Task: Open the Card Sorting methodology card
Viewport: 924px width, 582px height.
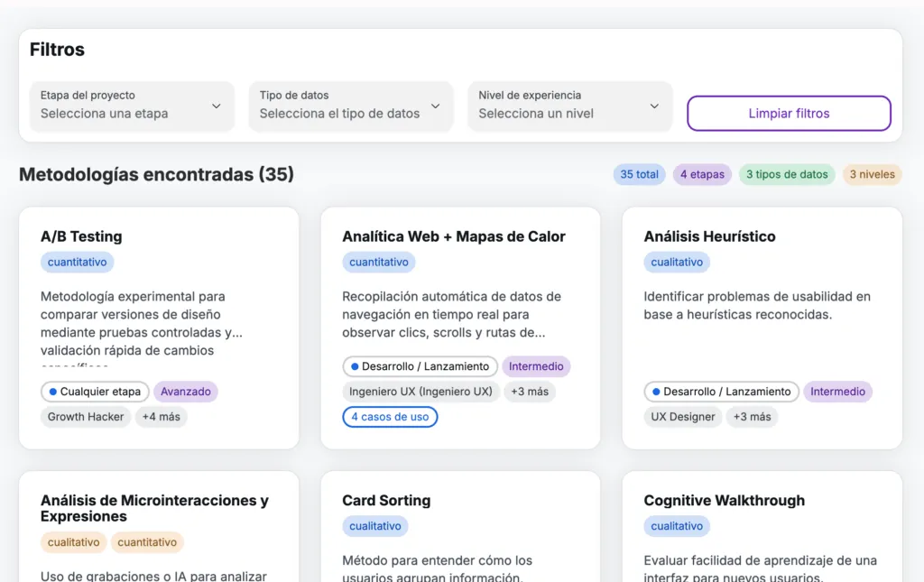Action: tap(386, 501)
